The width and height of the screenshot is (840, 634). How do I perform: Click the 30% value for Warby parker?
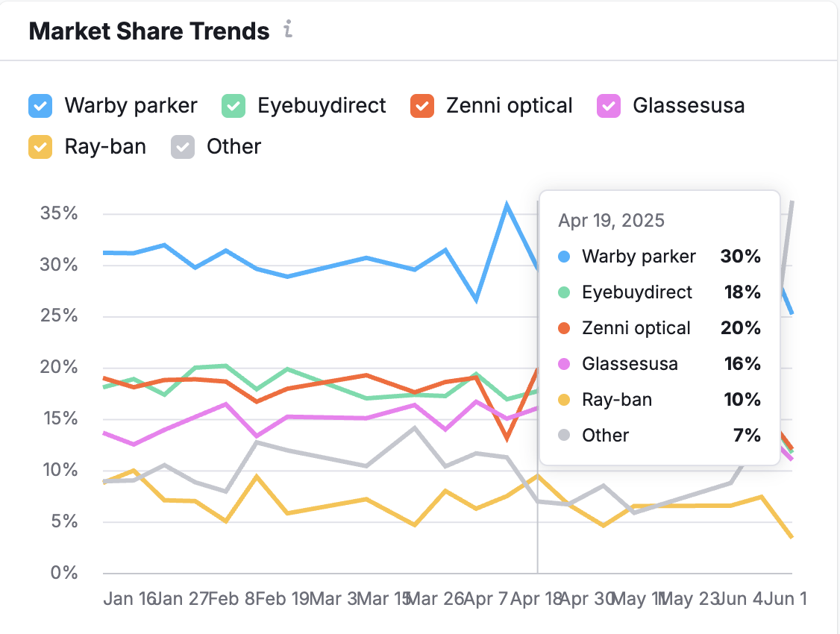740,257
